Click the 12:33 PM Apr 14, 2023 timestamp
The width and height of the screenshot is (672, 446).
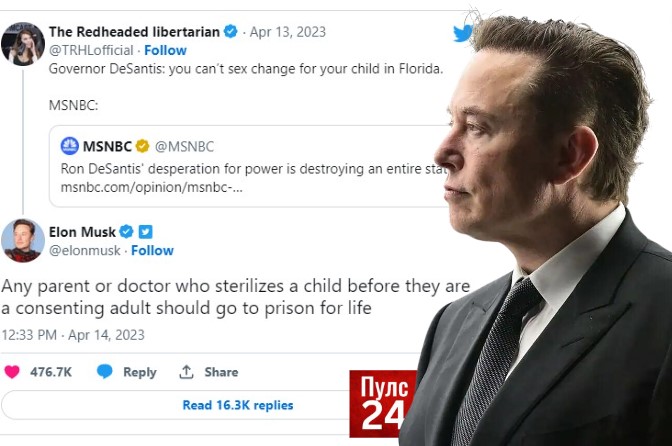pyautogui.click(x=73, y=334)
